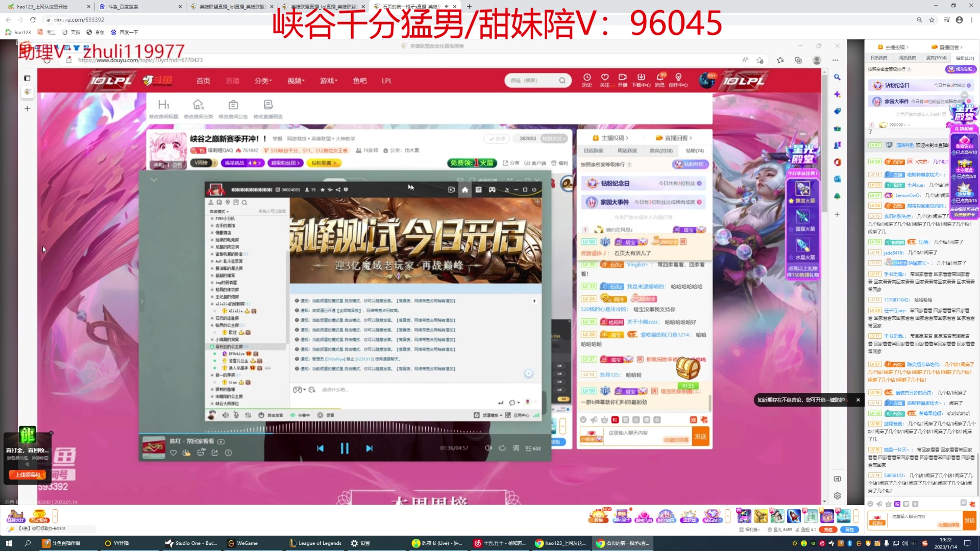
Task: Toggle tab audio mute on active browser tab
Action: click(447, 7)
